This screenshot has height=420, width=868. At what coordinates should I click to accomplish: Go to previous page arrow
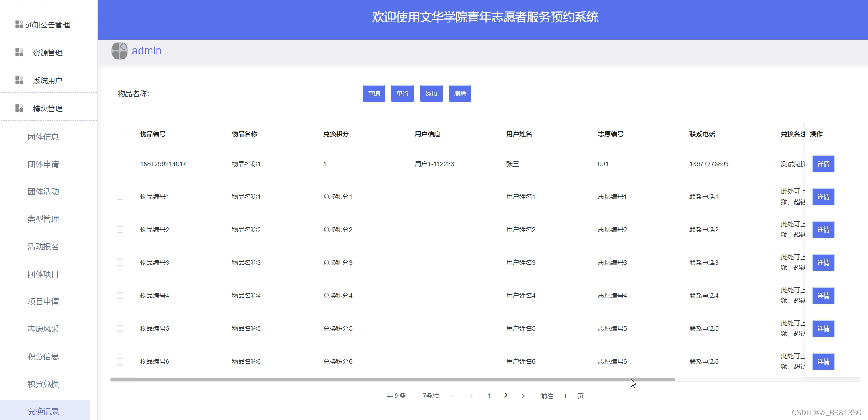[x=472, y=396]
